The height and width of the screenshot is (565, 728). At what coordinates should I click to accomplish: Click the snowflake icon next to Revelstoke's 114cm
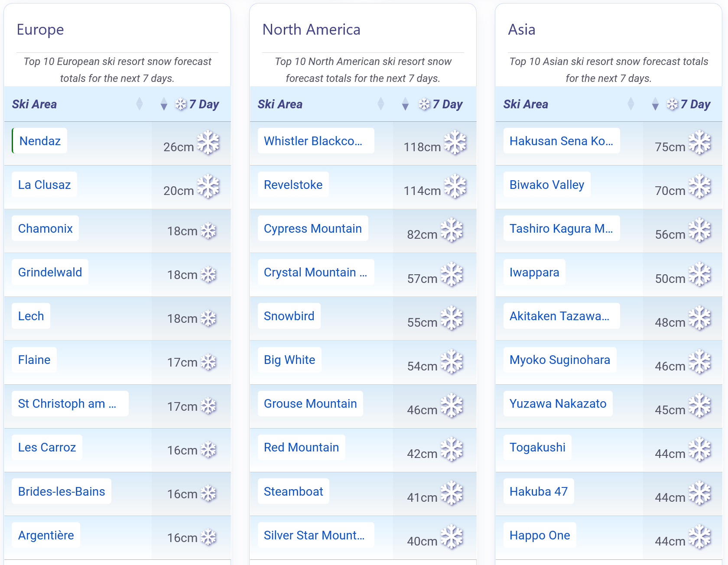pyautogui.click(x=455, y=186)
